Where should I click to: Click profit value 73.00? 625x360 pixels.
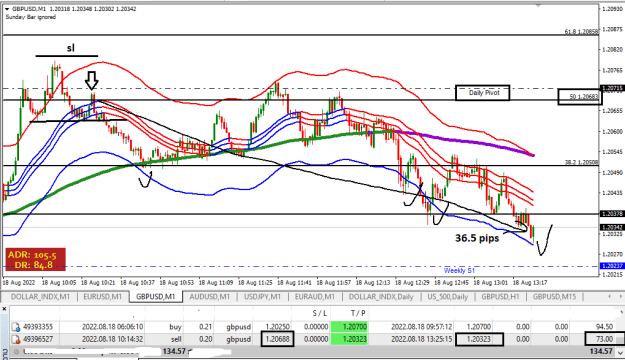click(x=604, y=339)
